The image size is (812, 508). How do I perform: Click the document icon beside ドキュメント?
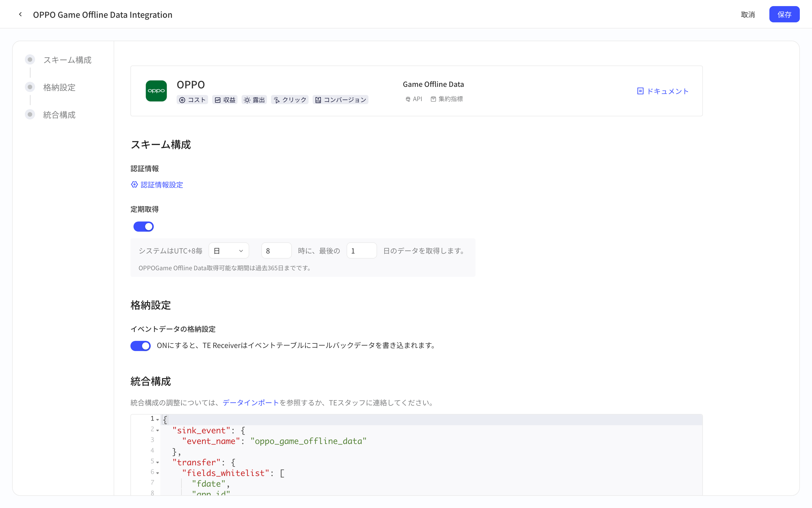[x=640, y=91]
